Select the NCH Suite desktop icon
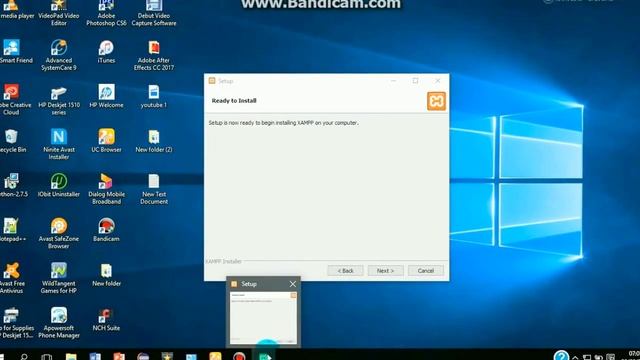The image size is (640, 360). tap(106, 319)
